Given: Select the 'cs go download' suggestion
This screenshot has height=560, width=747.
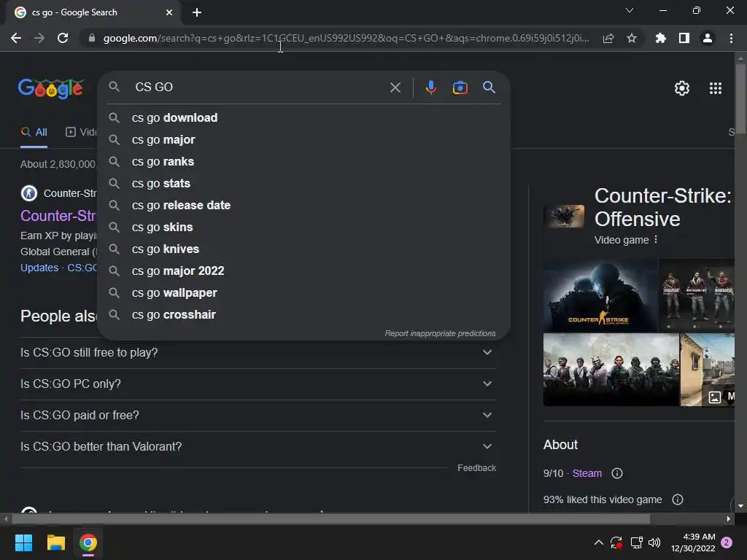Looking at the screenshot, I should coord(303,117).
